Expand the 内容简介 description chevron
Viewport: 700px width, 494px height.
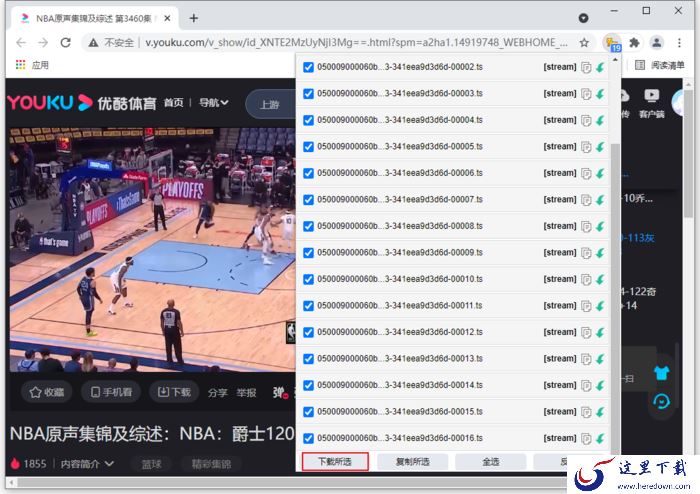point(109,464)
